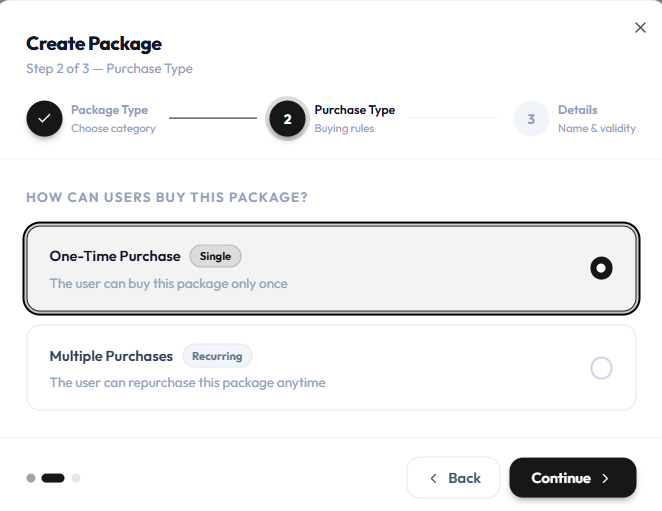Click the Recurring badge label
Image resolution: width=662 pixels, height=511 pixels.
(217, 356)
